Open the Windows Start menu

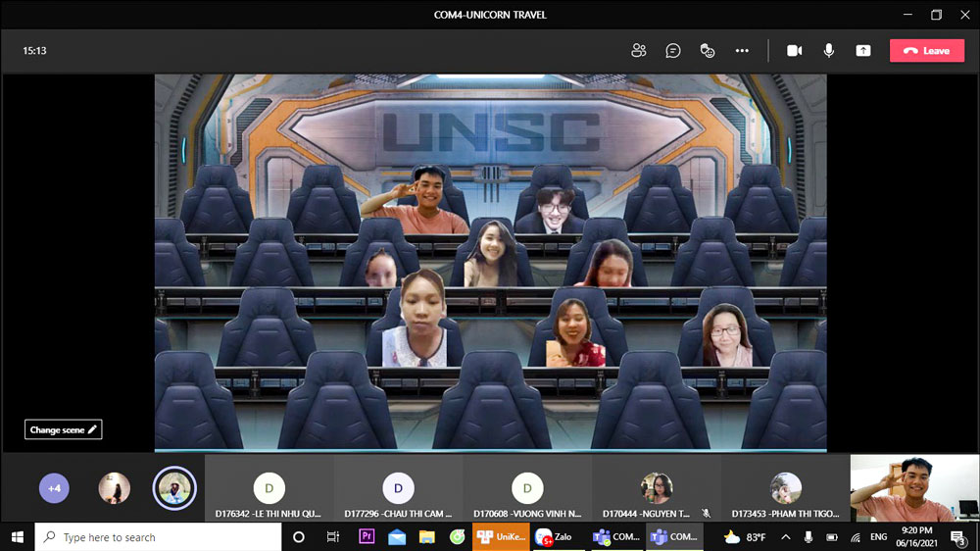(17, 537)
